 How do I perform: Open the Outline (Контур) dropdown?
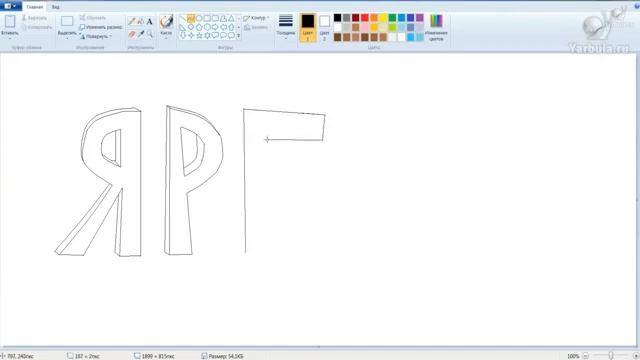(x=256, y=18)
